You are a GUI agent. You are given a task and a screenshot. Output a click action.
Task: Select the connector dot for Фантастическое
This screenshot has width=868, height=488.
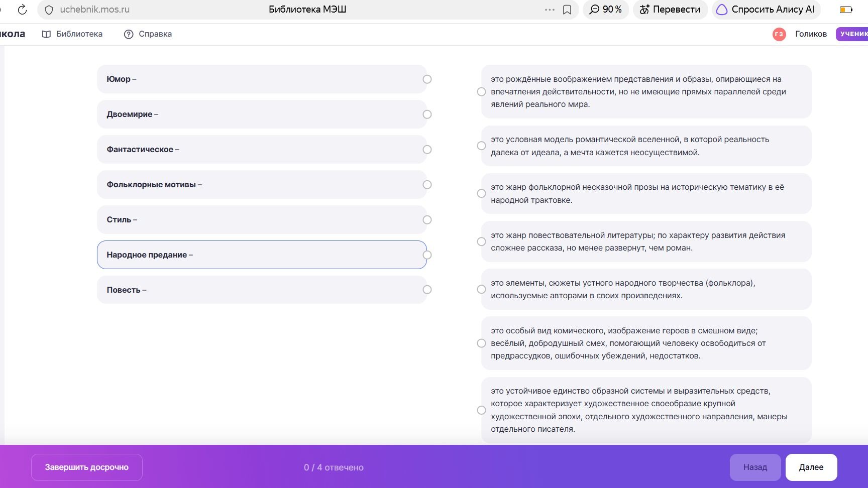(x=427, y=150)
